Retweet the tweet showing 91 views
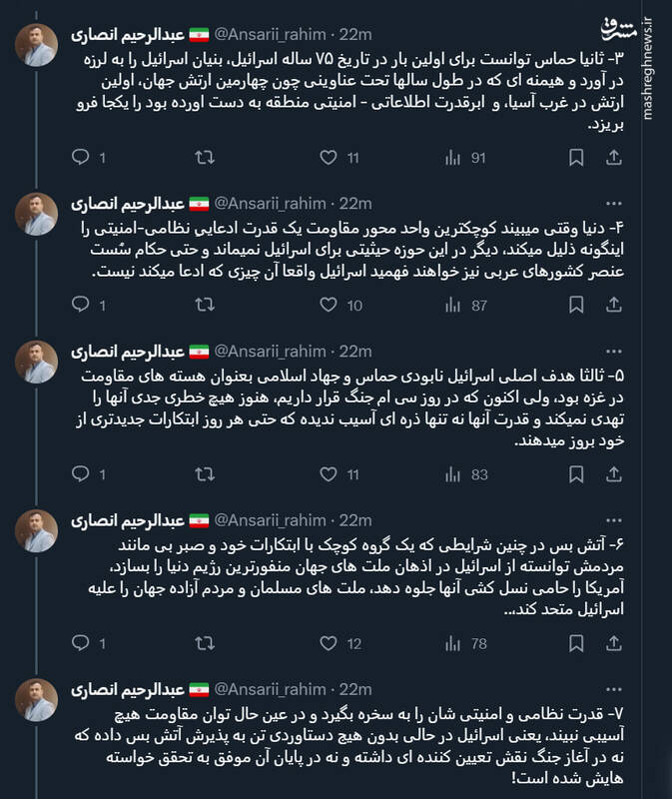Viewport: 672px width, 799px height. tap(203, 158)
